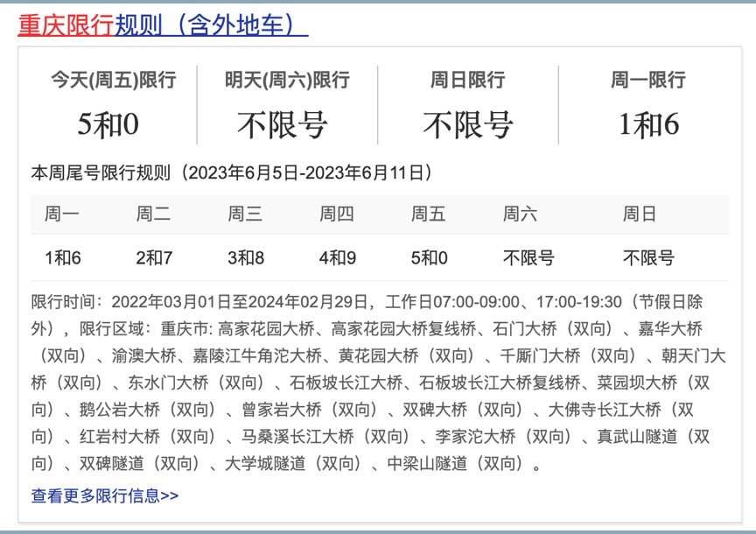Click the 周五 weekday header
The width and height of the screenshot is (756, 534).
click(424, 213)
